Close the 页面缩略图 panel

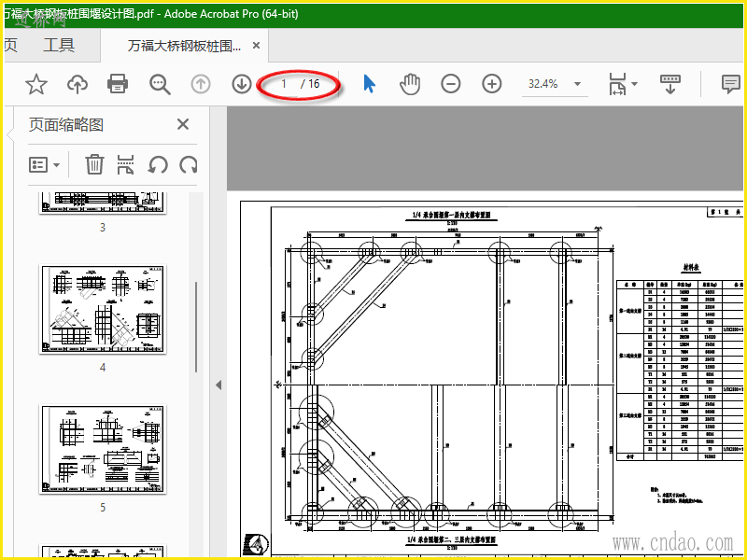(183, 125)
